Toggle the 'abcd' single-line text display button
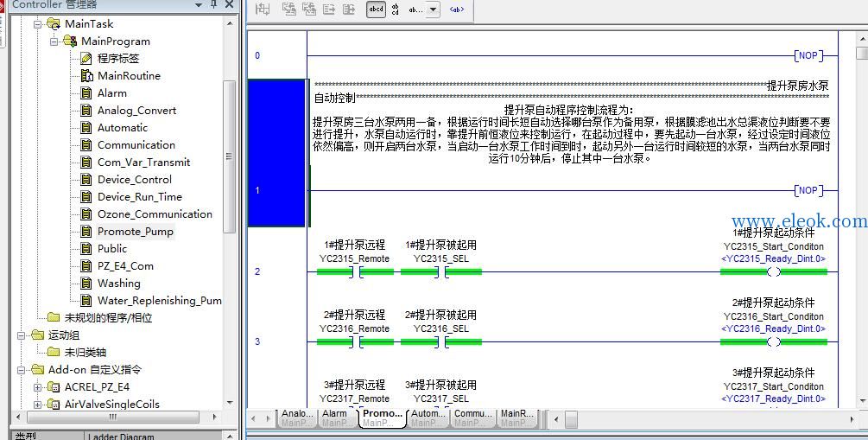 pyautogui.click(x=376, y=9)
